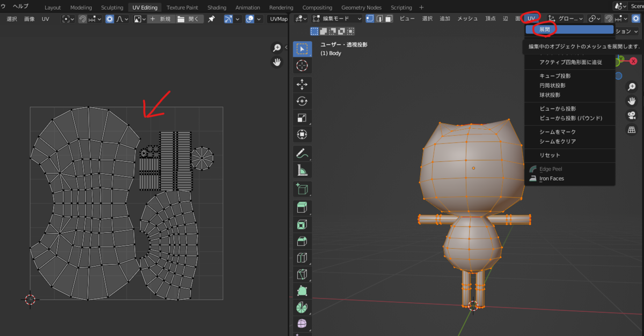Open the image browse dropdown in UV editor
This screenshot has width=644, height=336.
[140, 19]
